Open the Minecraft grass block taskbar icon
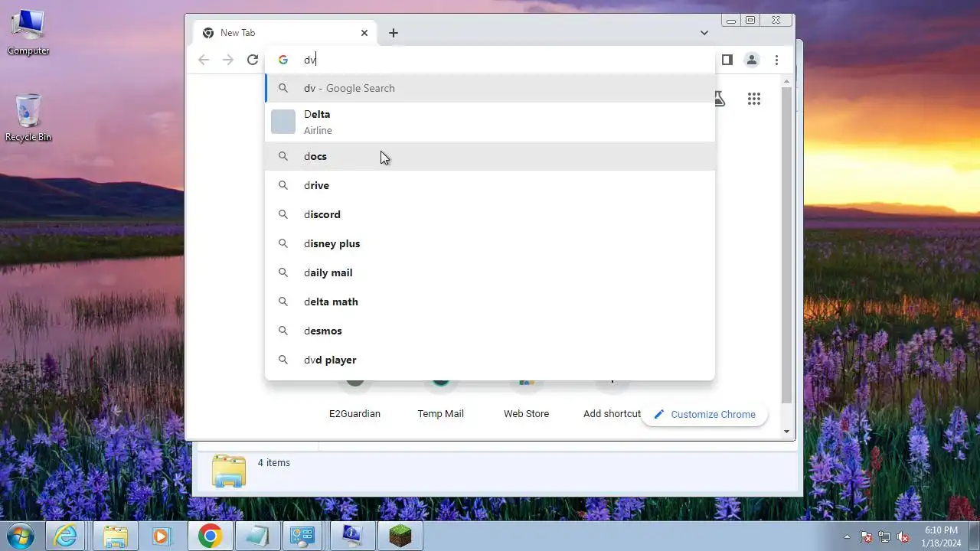 point(400,536)
